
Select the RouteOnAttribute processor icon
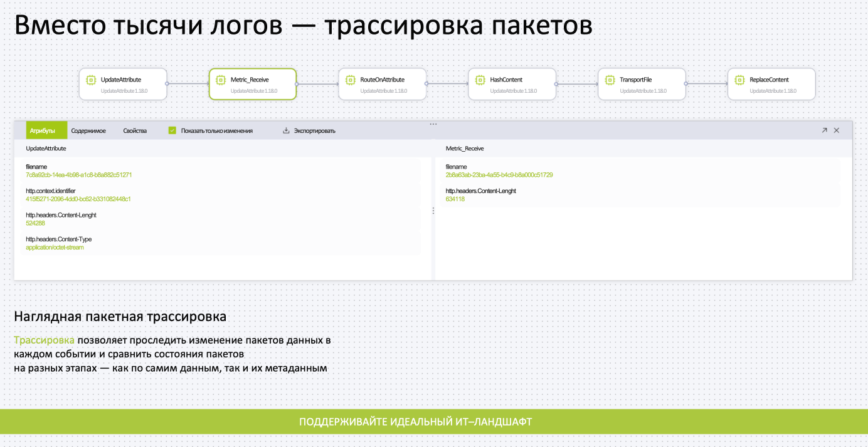[350, 79]
